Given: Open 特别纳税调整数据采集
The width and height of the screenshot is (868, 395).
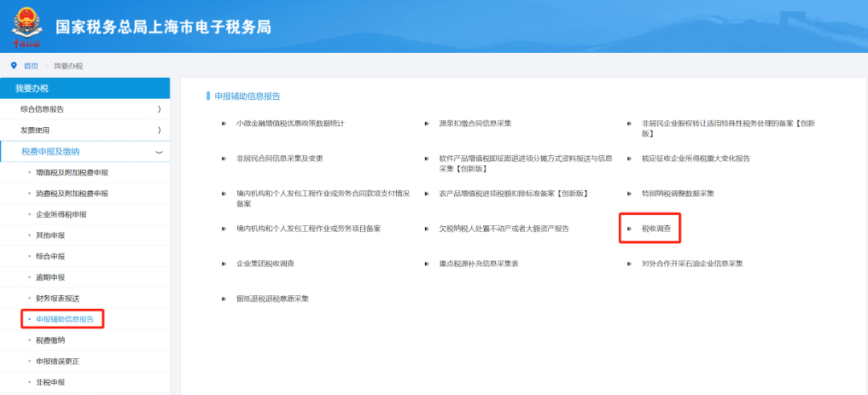Looking at the screenshot, I should click(678, 194).
